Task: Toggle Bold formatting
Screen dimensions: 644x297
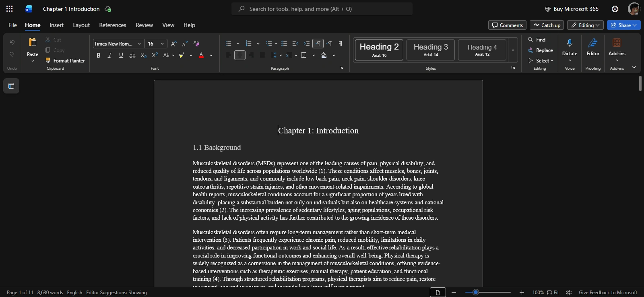Action: click(98, 55)
